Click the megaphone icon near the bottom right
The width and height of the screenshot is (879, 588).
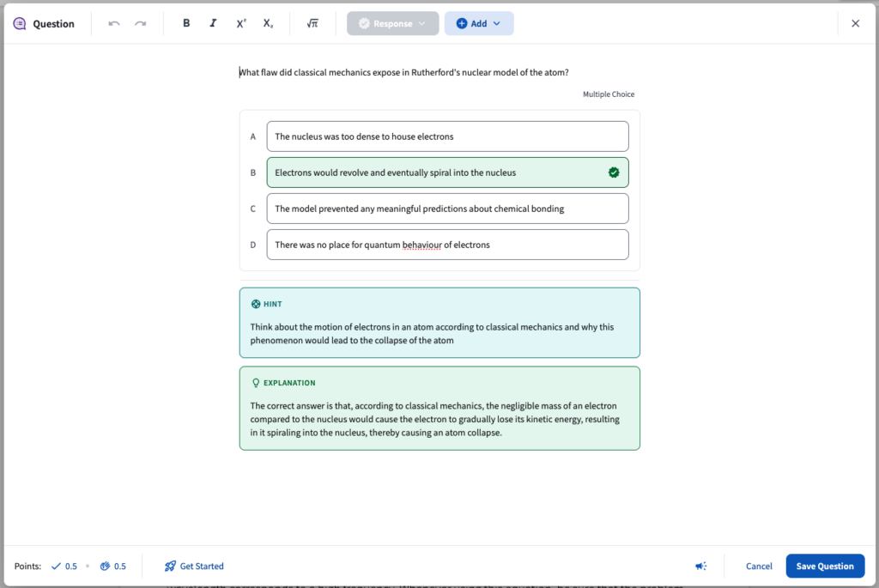click(700, 566)
